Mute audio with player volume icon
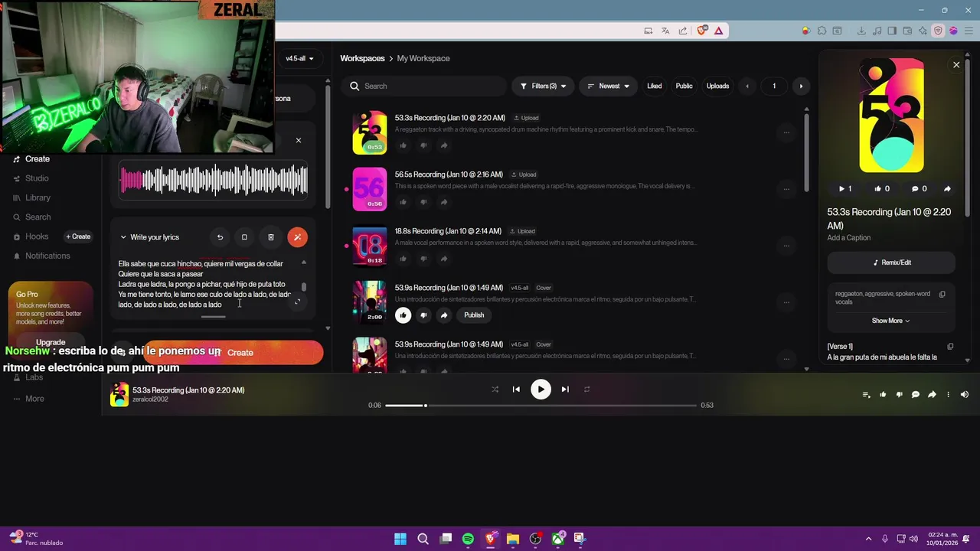Screen dimensions: 980x551 965,395
